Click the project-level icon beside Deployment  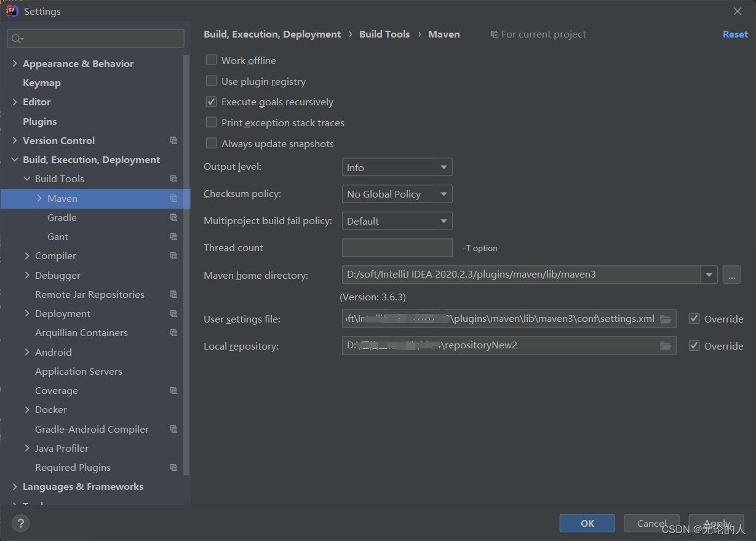173,313
